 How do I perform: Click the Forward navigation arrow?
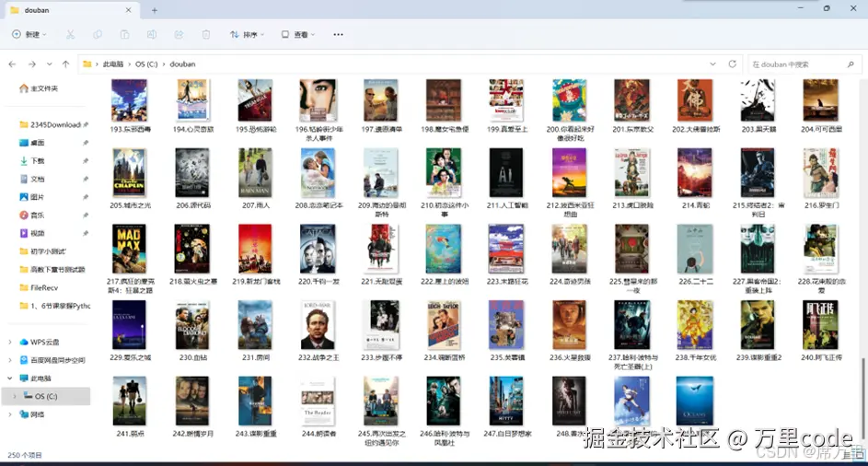tap(32, 64)
